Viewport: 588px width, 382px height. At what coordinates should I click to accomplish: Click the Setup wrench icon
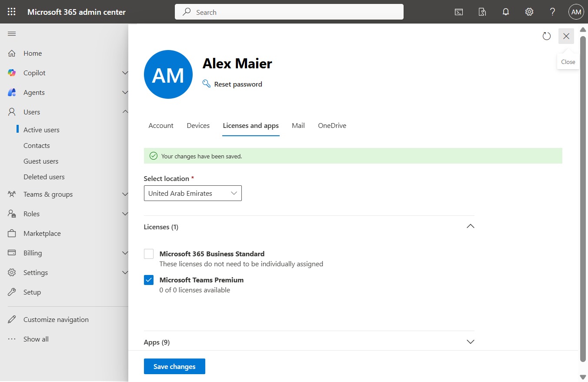pyautogui.click(x=12, y=292)
